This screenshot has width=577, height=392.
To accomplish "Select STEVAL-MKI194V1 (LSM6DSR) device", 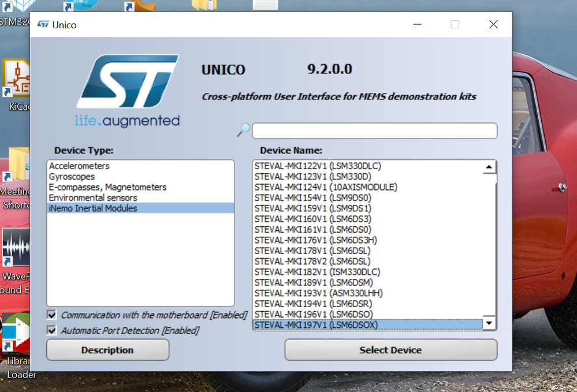I will (x=367, y=304).
